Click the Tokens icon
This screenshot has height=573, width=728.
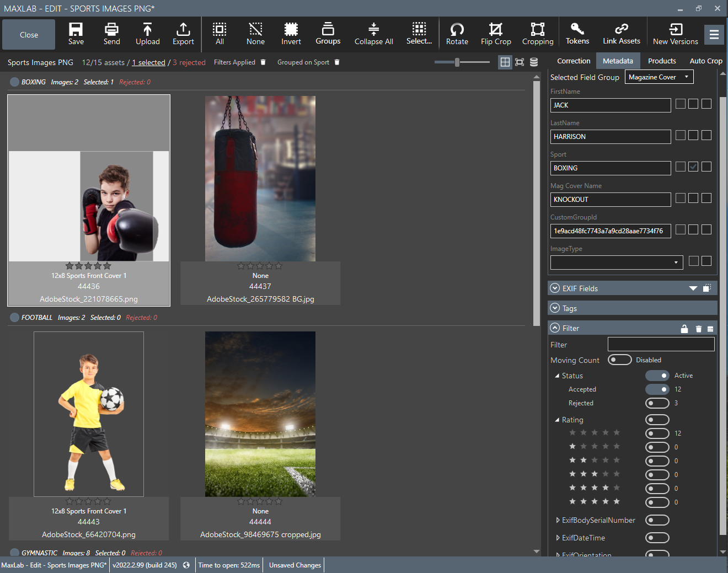click(x=577, y=34)
